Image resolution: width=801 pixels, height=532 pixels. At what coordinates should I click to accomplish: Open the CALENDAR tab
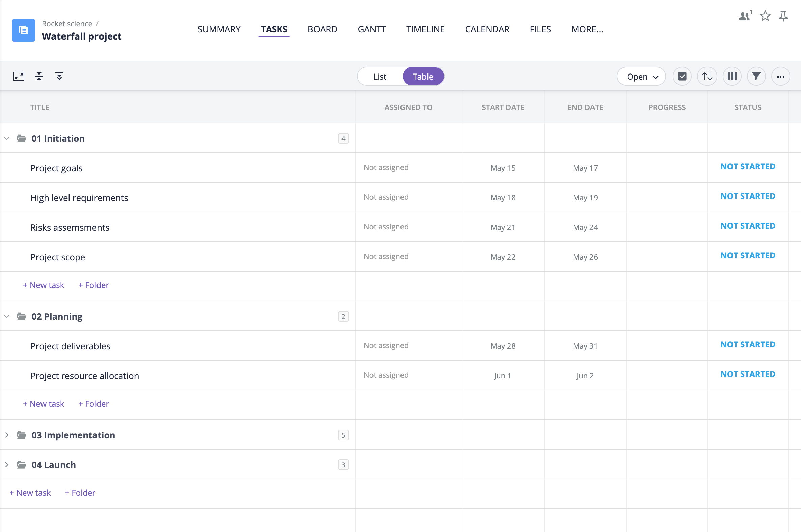[x=487, y=29]
